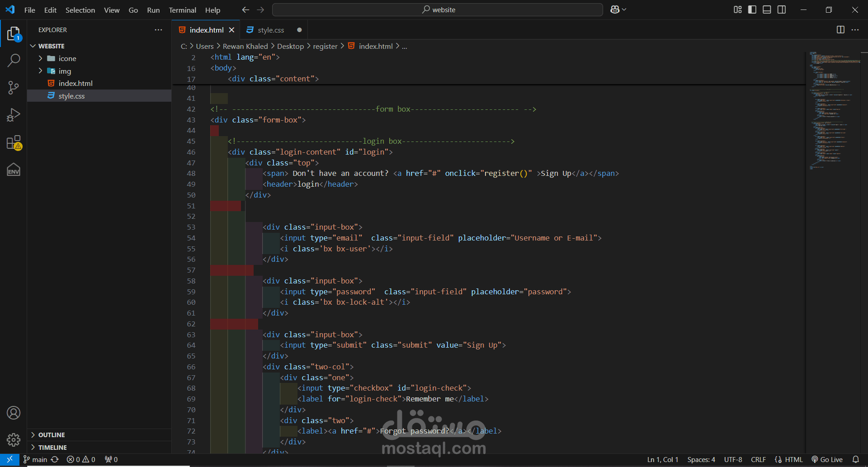Change Spaces: 4 indentation setting
Viewport: 868px width, 467px height.
[x=701, y=459]
